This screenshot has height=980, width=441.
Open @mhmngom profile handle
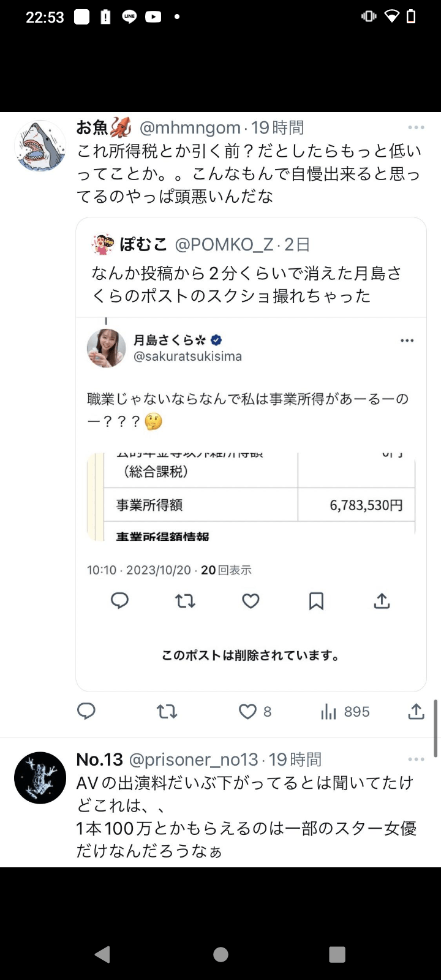point(190,127)
